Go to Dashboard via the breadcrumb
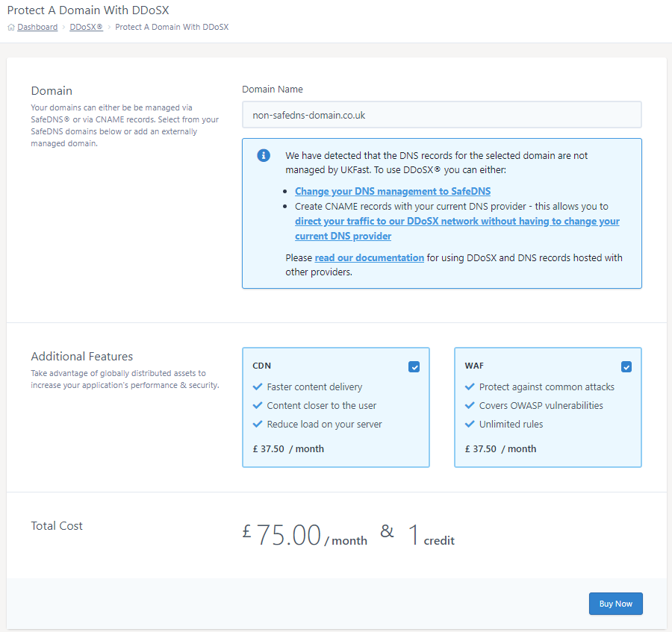 (x=37, y=28)
